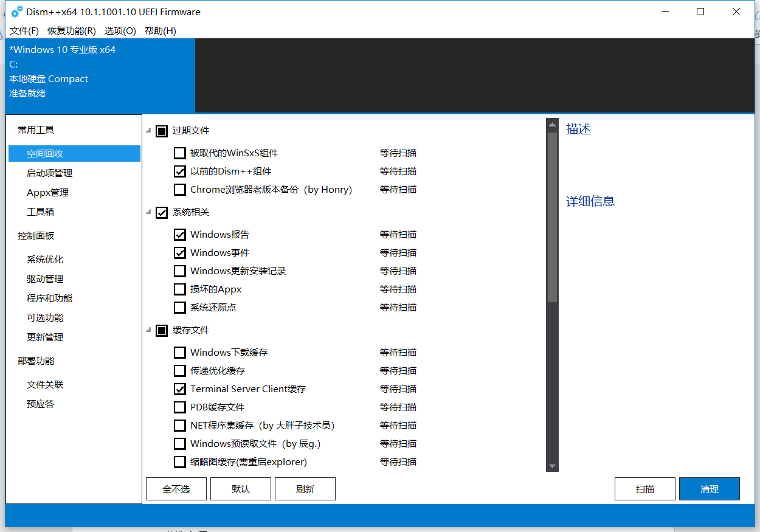Click the 刷新 button
Screen dimensions: 760x532
tap(305, 488)
